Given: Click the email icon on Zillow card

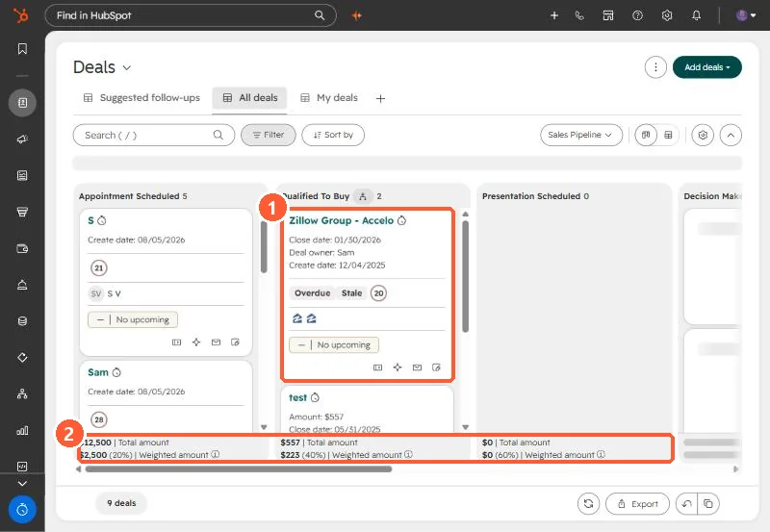Looking at the screenshot, I should 417,367.
